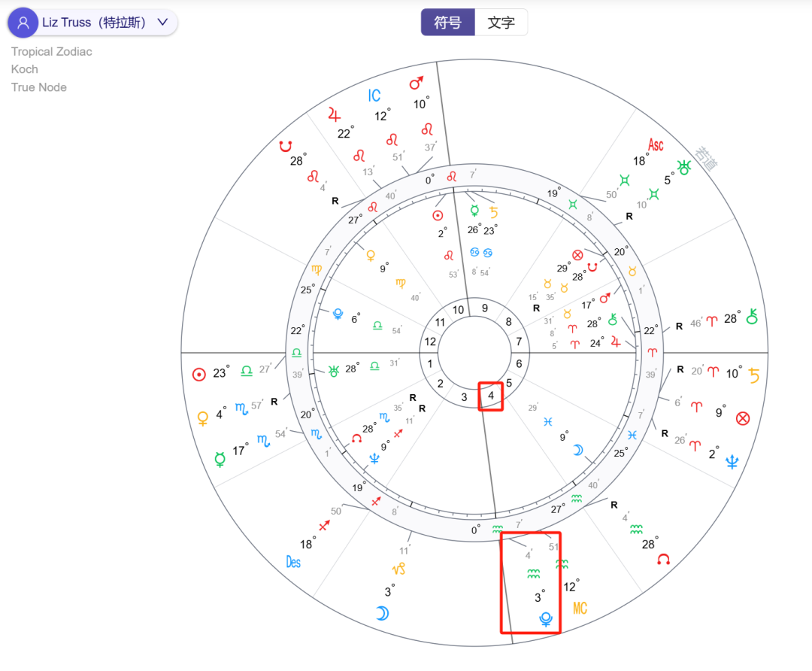Switch to the 符号 symbol view
The height and width of the screenshot is (671, 812).
coord(447,23)
